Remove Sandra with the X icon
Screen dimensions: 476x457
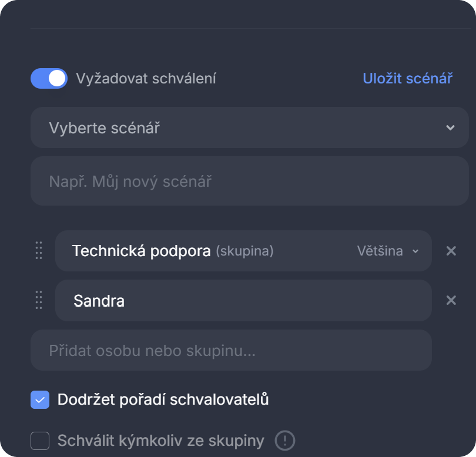click(x=451, y=300)
